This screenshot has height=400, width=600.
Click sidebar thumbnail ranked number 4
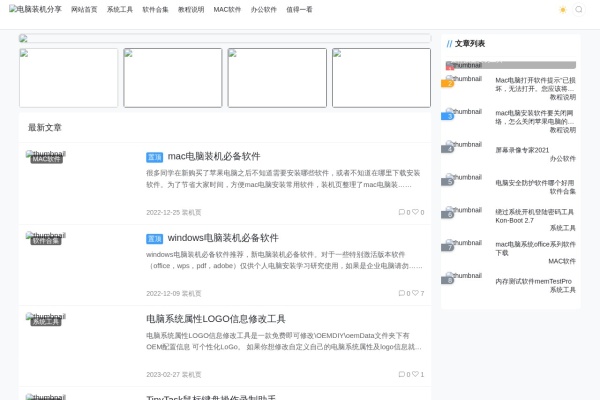464,147
